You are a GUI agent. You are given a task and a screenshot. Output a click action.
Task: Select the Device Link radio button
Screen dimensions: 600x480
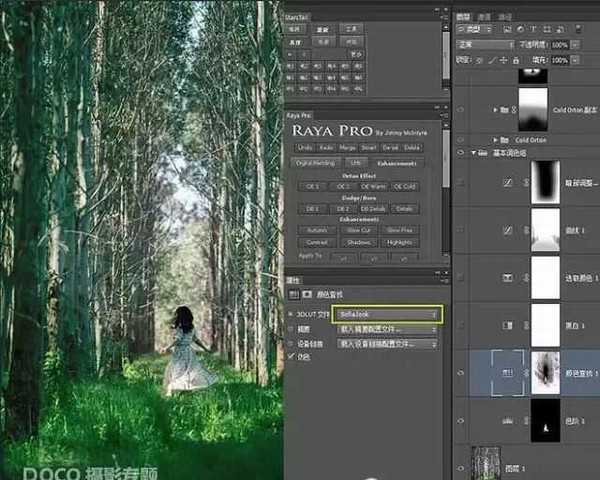click(292, 343)
